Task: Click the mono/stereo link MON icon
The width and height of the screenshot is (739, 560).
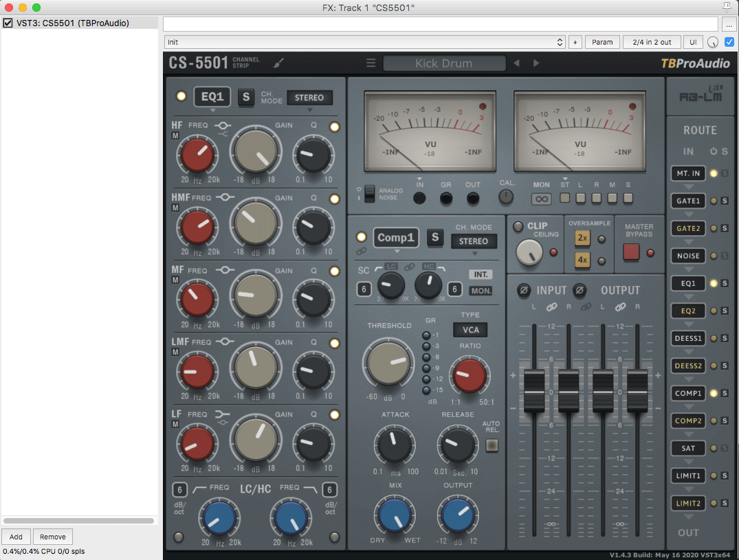Action: pyautogui.click(x=541, y=199)
